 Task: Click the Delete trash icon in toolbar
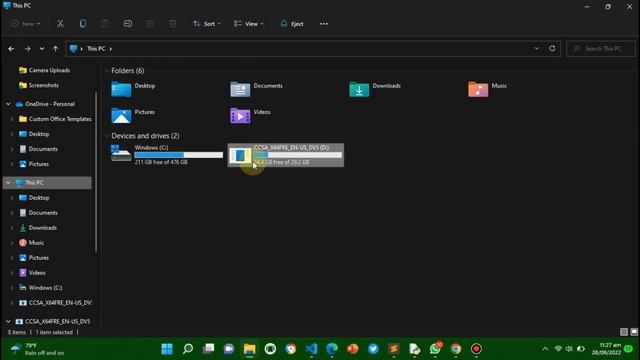point(173,24)
